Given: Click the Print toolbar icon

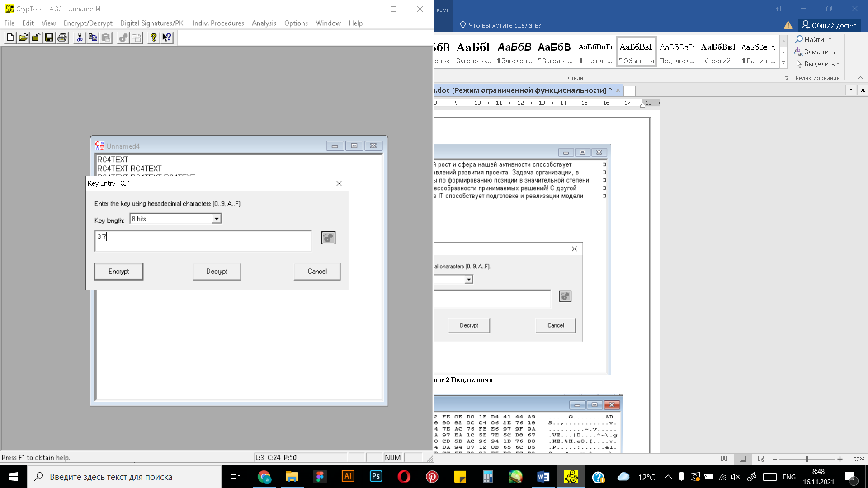Looking at the screenshot, I should click(62, 38).
